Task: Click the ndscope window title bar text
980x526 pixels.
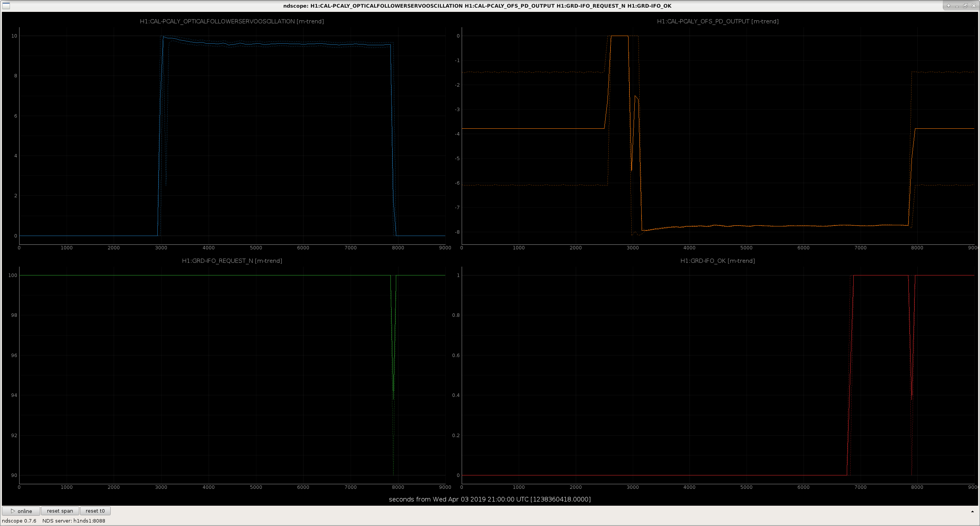Action: click(x=477, y=6)
